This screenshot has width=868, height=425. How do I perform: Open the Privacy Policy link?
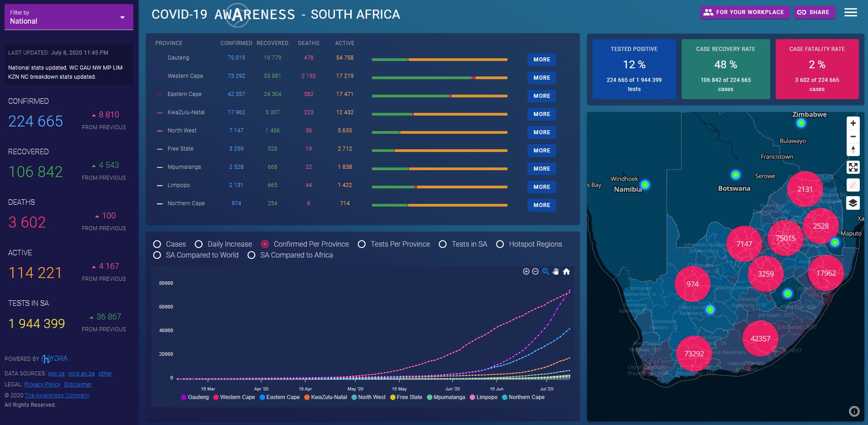point(42,385)
